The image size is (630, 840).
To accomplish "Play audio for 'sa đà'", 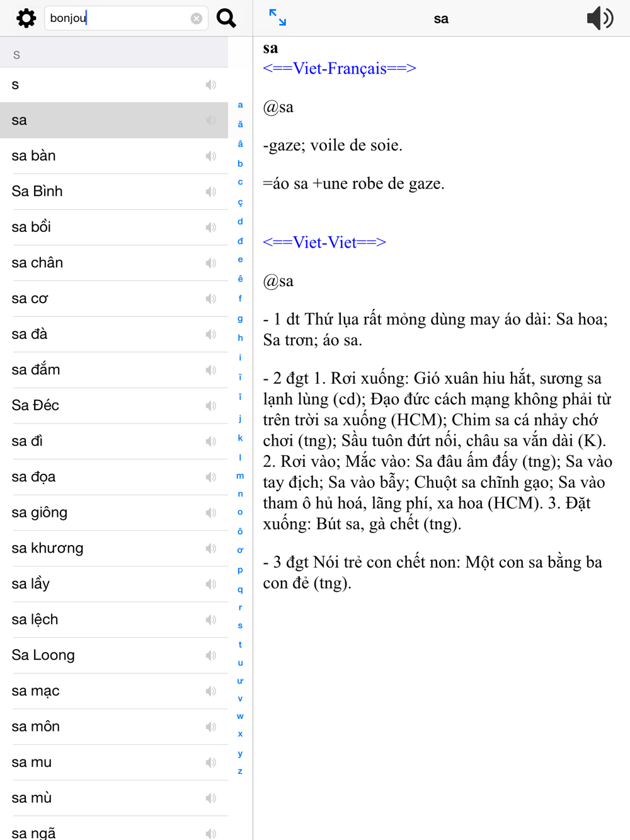I will [x=211, y=334].
